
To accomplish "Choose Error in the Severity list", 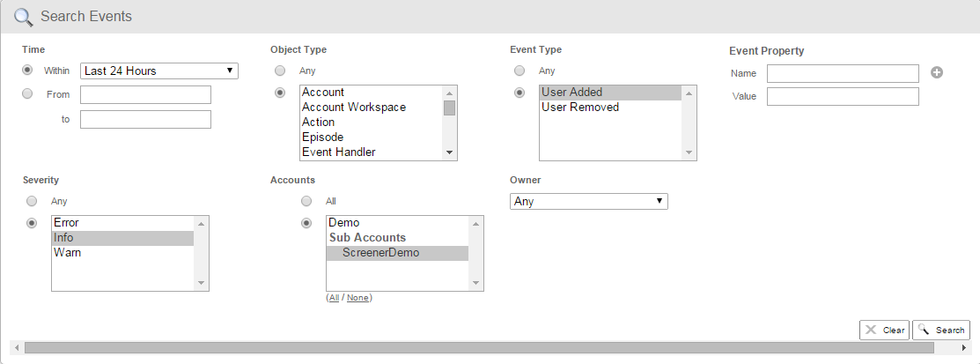I will pyautogui.click(x=67, y=223).
